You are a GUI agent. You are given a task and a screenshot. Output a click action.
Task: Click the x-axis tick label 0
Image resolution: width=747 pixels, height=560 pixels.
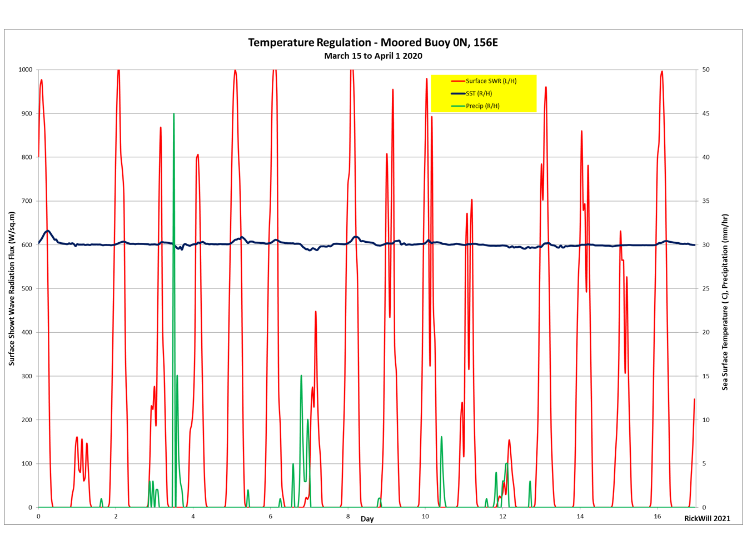[x=38, y=517]
